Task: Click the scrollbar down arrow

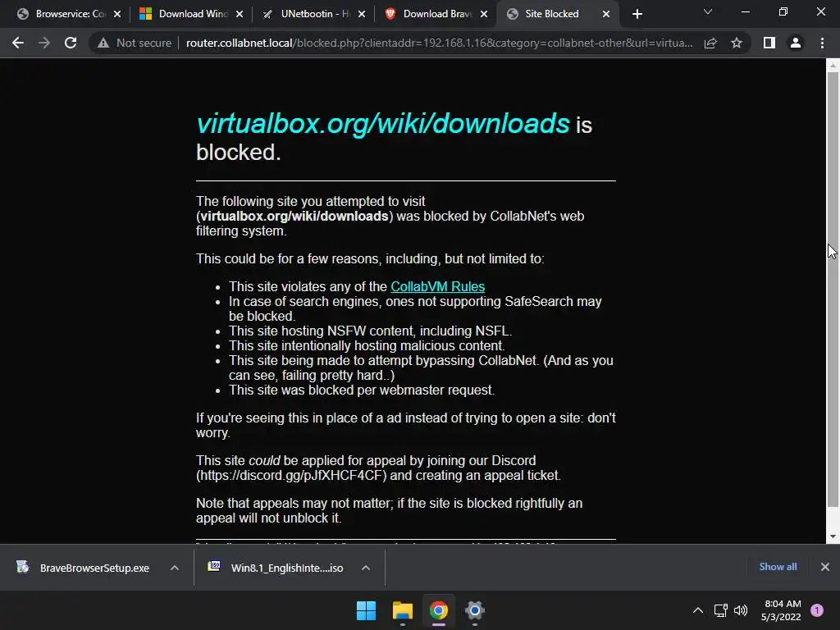Action: 833,536
